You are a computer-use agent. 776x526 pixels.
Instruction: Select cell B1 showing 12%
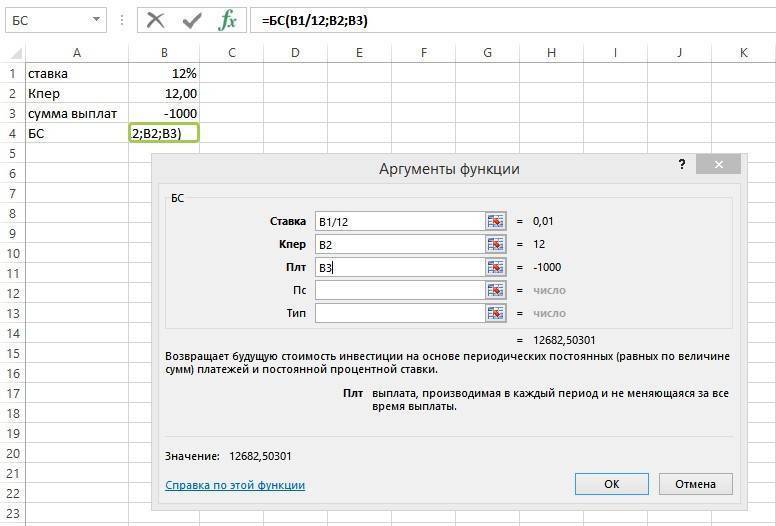pyautogui.click(x=164, y=73)
